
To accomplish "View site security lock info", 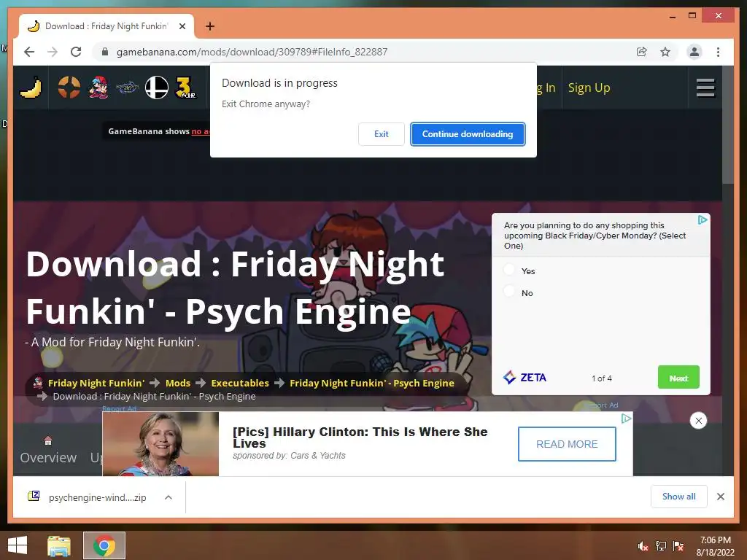I will (x=105, y=52).
